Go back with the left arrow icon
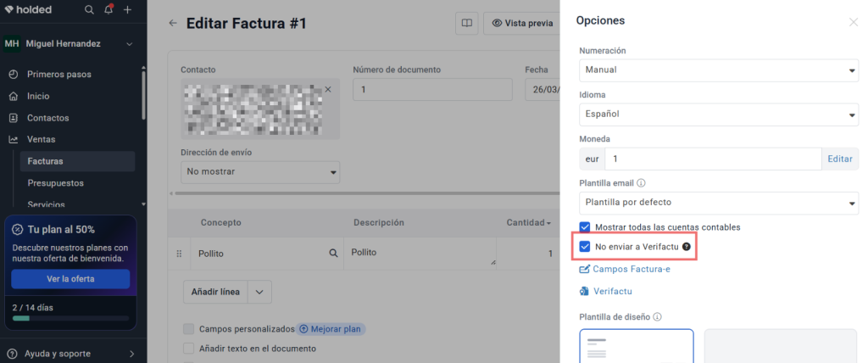The width and height of the screenshot is (868, 363). pyautogui.click(x=173, y=23)
